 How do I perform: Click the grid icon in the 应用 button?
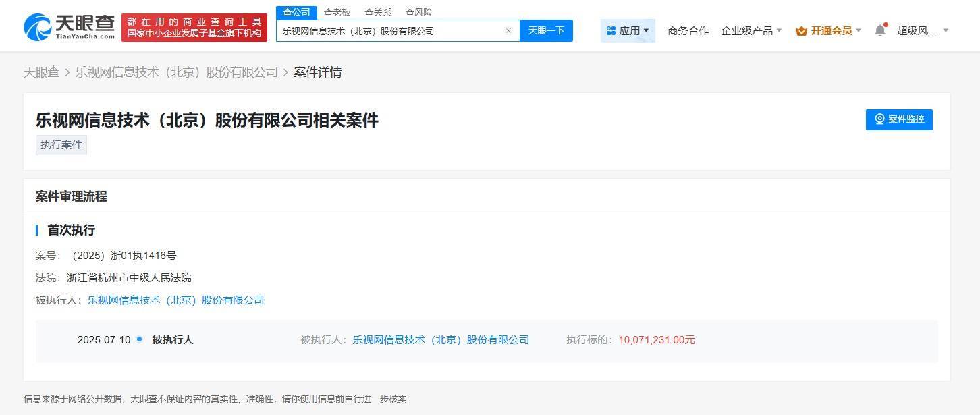pyautogui.click(x=611, y=30)
